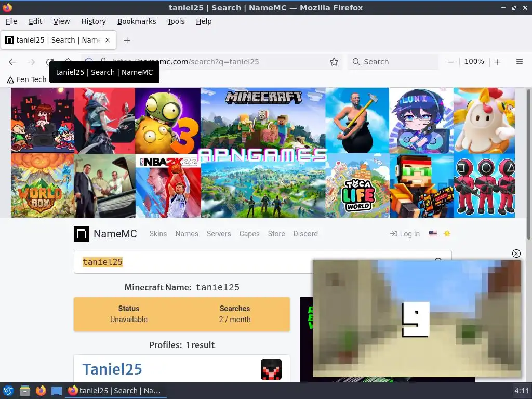The height and width of the screenshot is (399, 532).
Task: Click the NameMC logo icon
Action: pyautogui.click(x=82, y=234)
